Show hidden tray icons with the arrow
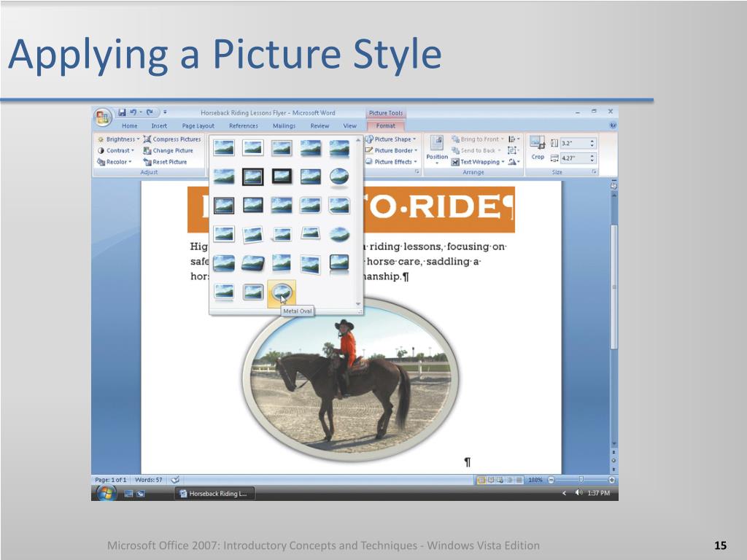Image resolution: width=747 pixels, height=560 pixels. (564, 493)
